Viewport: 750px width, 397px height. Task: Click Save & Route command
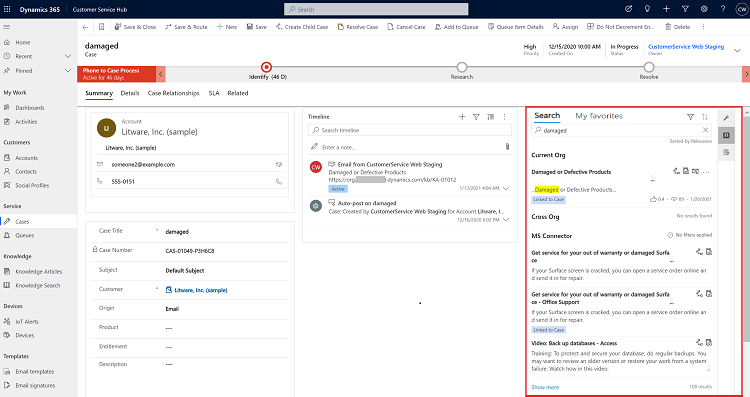pos(186,27)
